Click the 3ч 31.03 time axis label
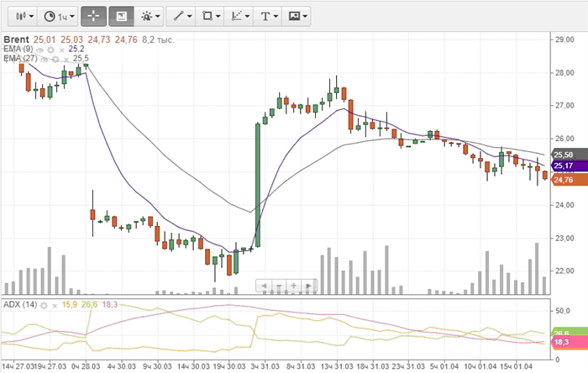The width and height of the screenshot is (588, 373). [x=265, y=366]
